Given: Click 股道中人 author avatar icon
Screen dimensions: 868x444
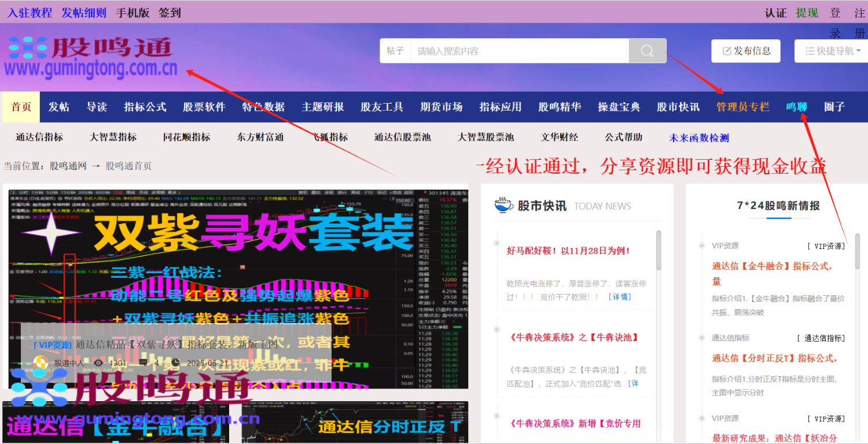Looking at the screenshot, I should tap(41, 361).
